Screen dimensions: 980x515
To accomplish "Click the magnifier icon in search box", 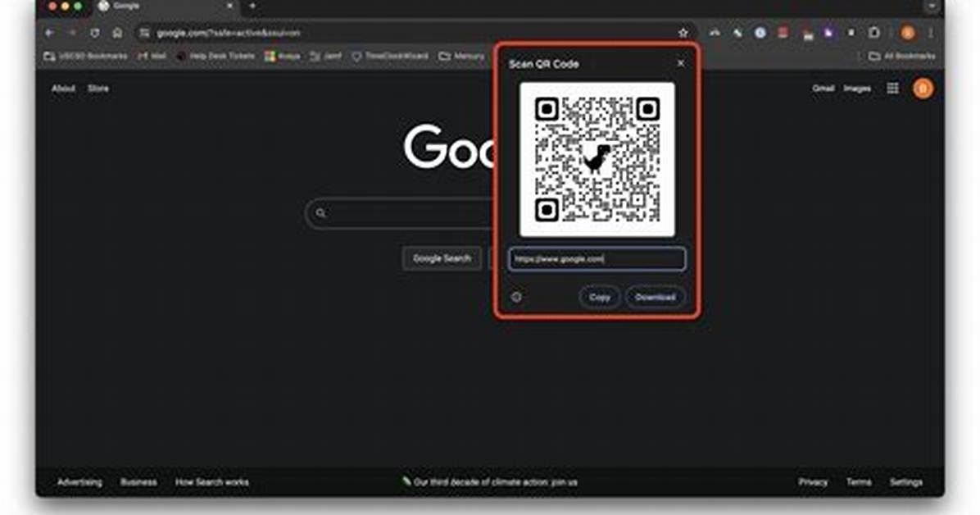I will pos(320,213).
